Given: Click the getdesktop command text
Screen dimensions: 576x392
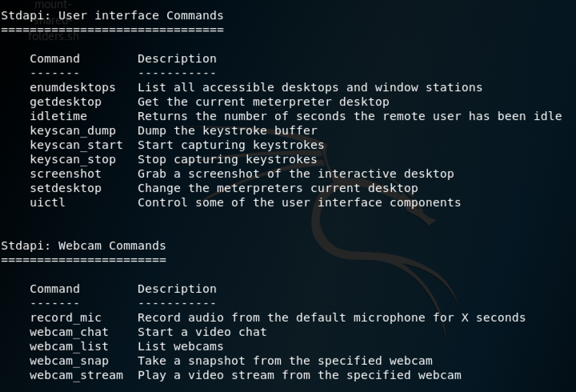Looking at the screenshot, I should tap(66, 102).
